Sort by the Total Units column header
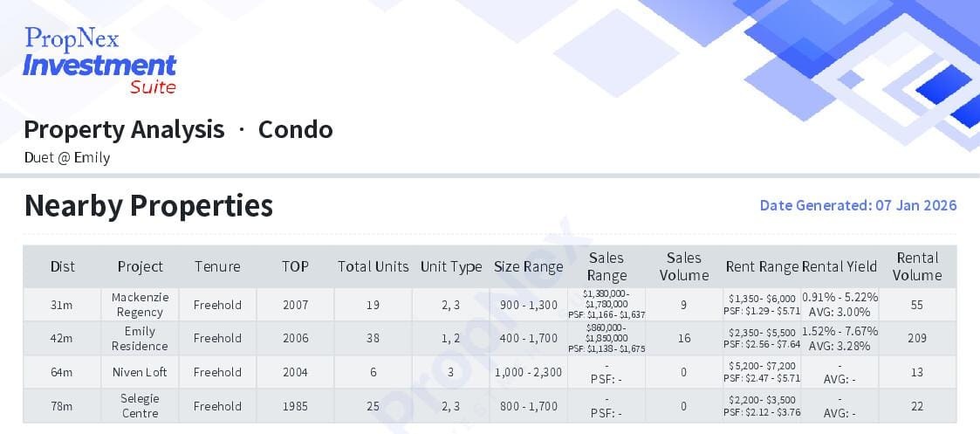This screenshot has height=434, width=980. pyautogui.click(x=373, y=266)
